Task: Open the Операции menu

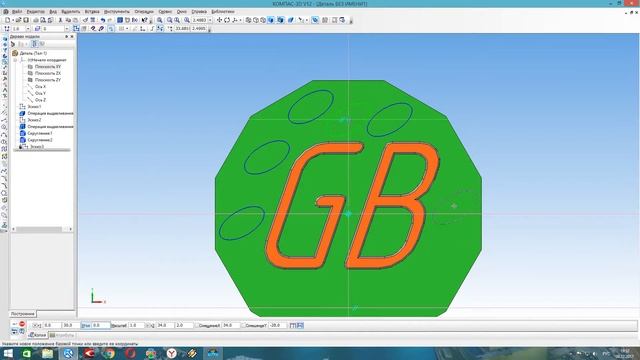Action: [144, 11]
